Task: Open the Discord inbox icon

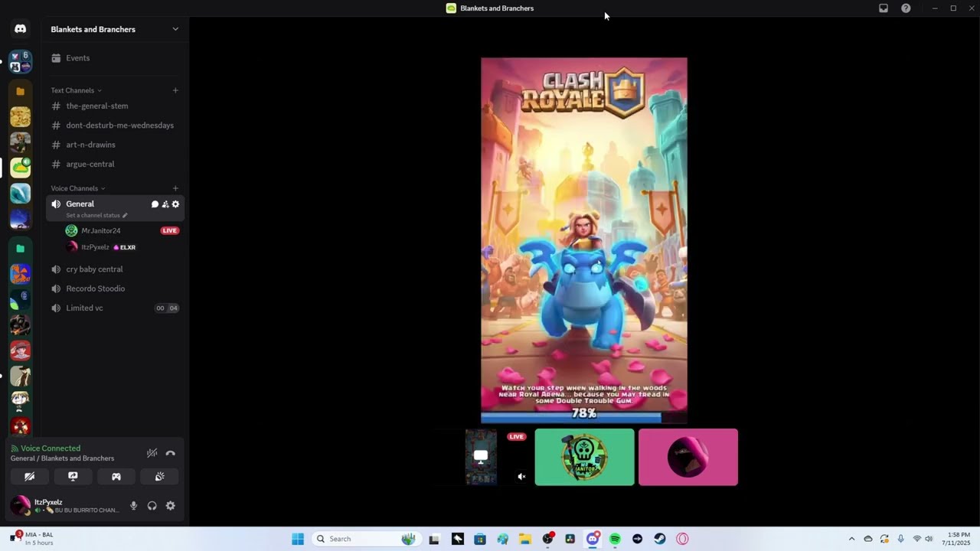Action: coord(884,8)
